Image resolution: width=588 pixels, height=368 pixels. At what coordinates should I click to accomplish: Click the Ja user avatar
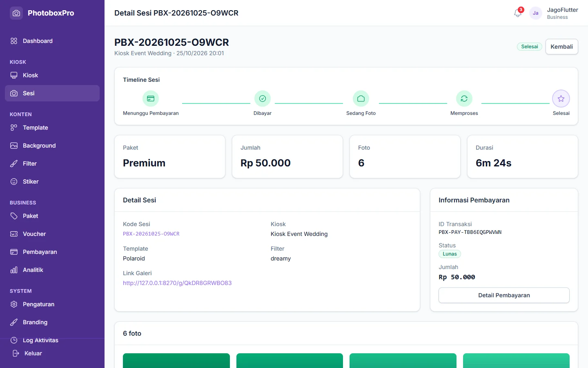[536, 13]
